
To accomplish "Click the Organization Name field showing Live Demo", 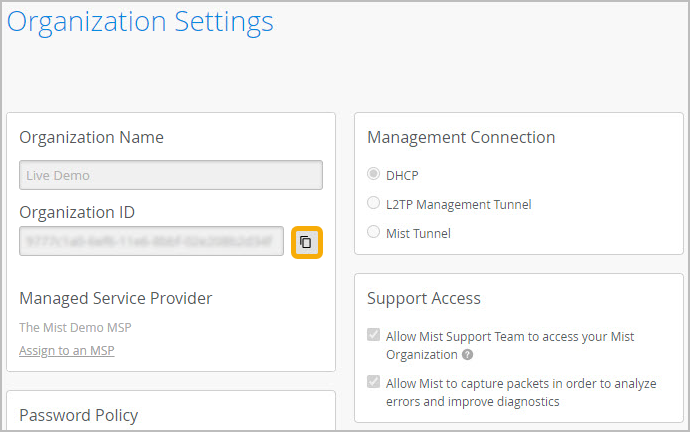I will coord(170,175).
